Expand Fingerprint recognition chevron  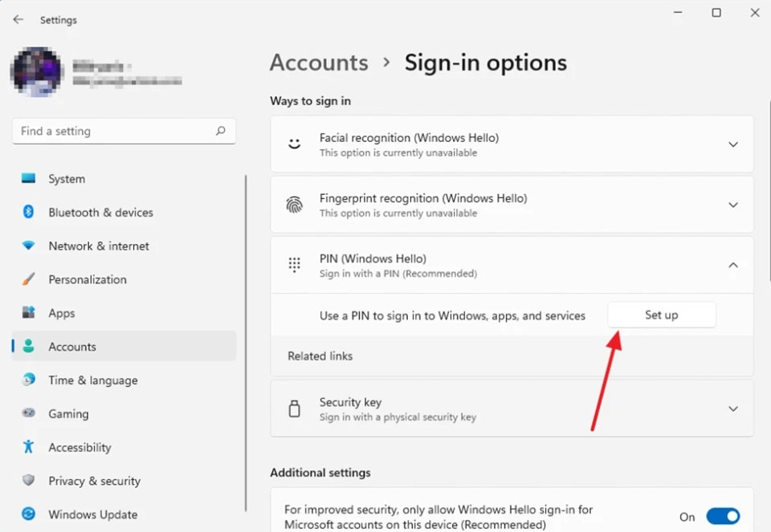[732, 205]
